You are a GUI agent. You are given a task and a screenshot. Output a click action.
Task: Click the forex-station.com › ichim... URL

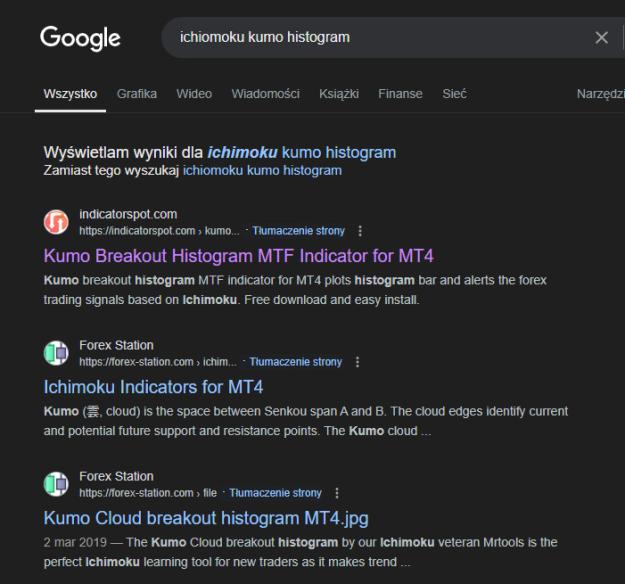click(x=158, y=362)
